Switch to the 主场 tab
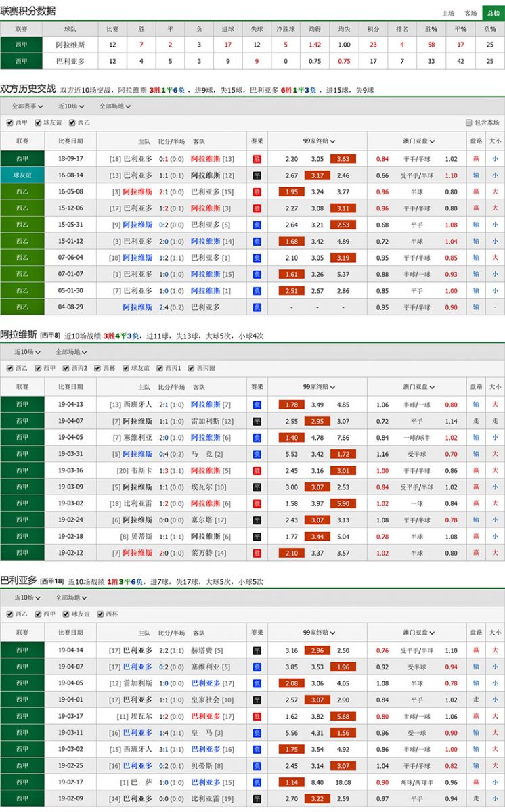The image size is (505, 812). point(448,13)
